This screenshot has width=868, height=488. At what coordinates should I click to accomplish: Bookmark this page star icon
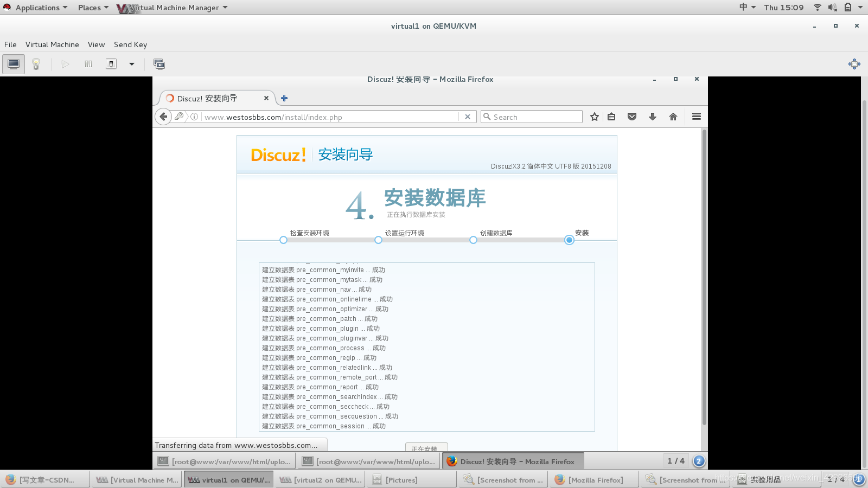[595, 117]
